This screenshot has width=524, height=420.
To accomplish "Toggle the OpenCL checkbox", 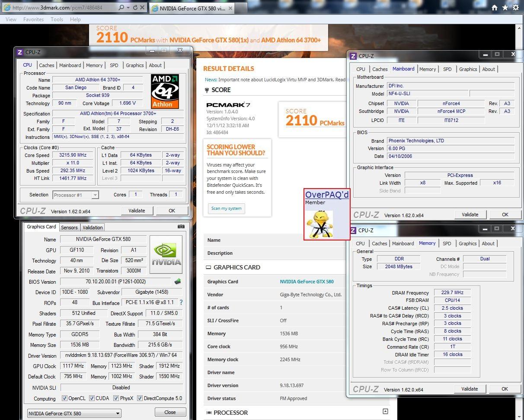I will [x=64, y=398].
